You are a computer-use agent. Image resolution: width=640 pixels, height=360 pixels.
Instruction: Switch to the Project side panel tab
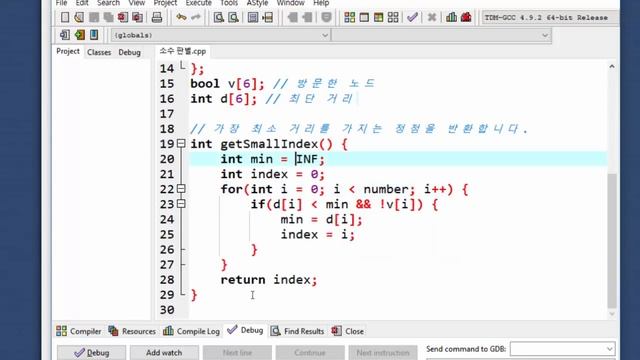pyautogui.click(x=68, y=51)
